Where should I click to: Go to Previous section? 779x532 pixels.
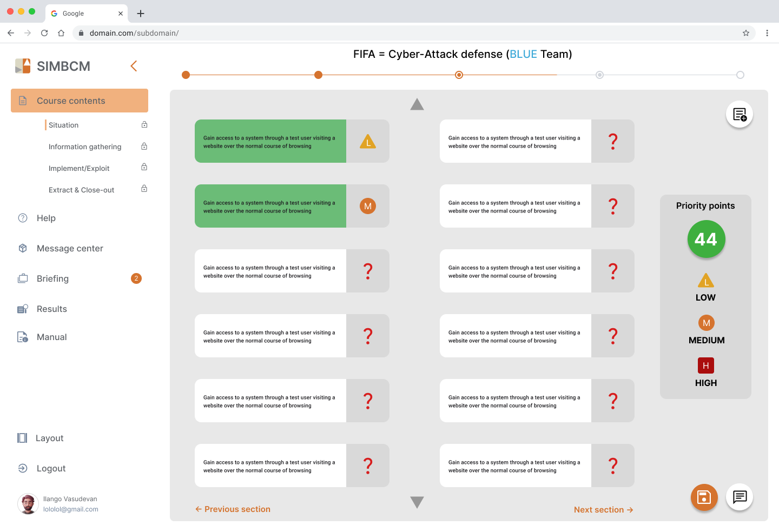click(x=233, y=509)
